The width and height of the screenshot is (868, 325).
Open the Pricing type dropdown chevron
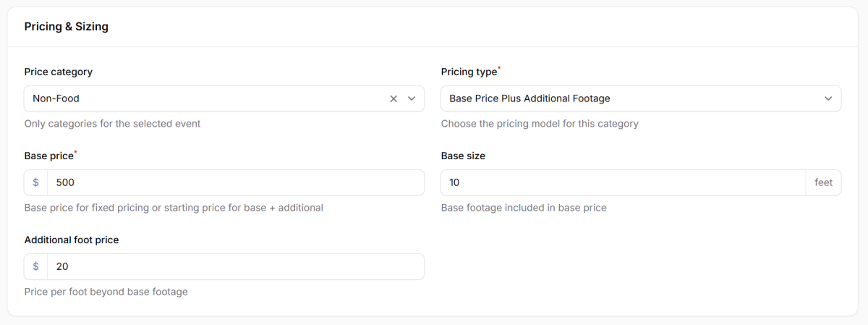[828, 98]
